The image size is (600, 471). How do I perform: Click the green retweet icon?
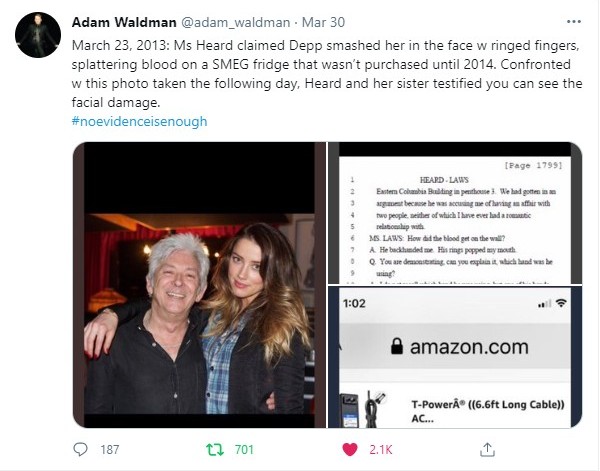coord(215,449)
